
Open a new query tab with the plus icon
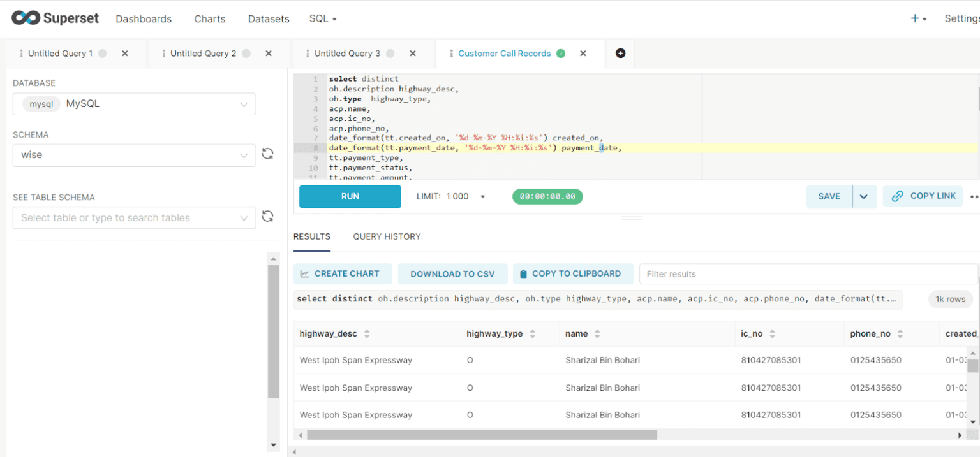pos(620,54)
